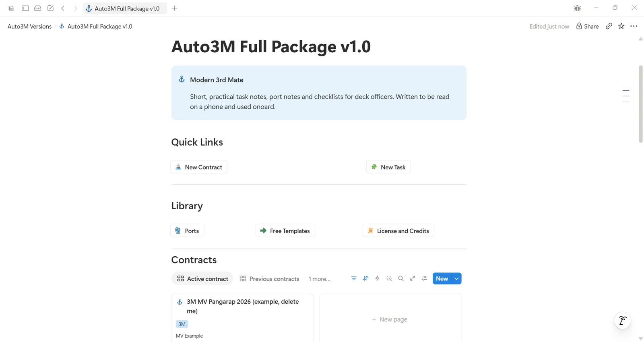The width and height of the screenshot is (644, 342).
Task: Open the Notion AI assistant floating button
Action: pyautogui.click(x=622, y=321)
